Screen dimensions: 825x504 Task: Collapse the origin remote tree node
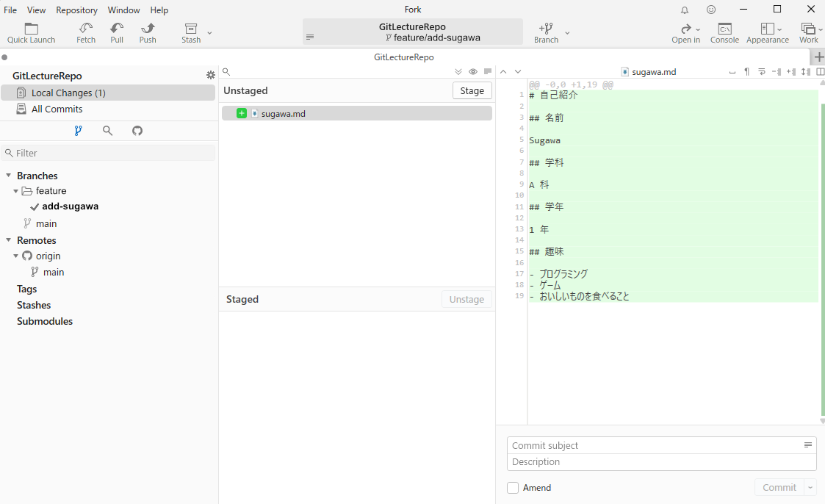16,256
